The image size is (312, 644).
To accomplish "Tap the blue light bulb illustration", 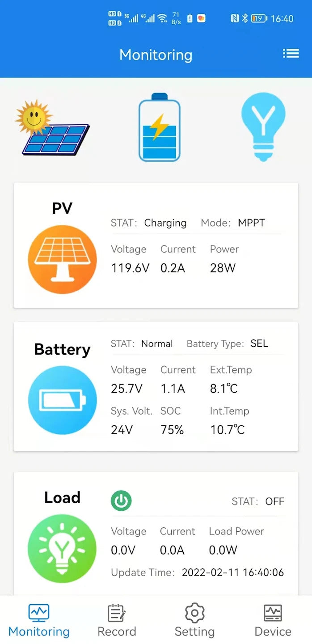I will (x=263, y=127).
